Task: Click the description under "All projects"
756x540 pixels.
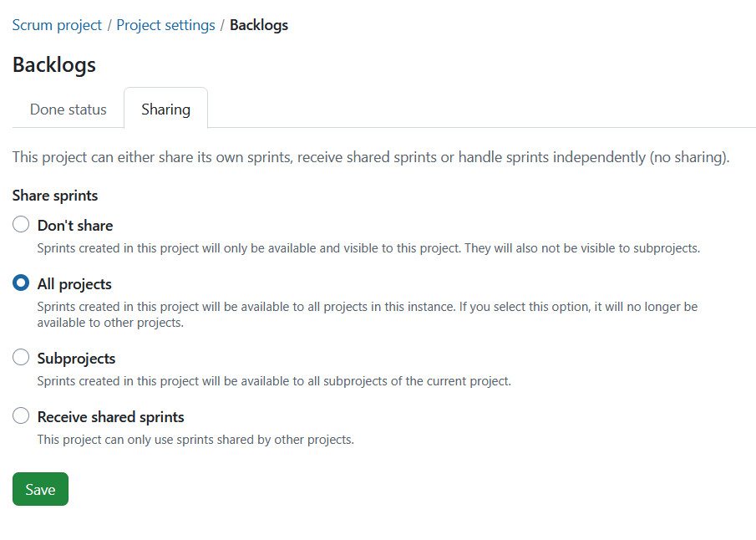Action: [368, 313]
